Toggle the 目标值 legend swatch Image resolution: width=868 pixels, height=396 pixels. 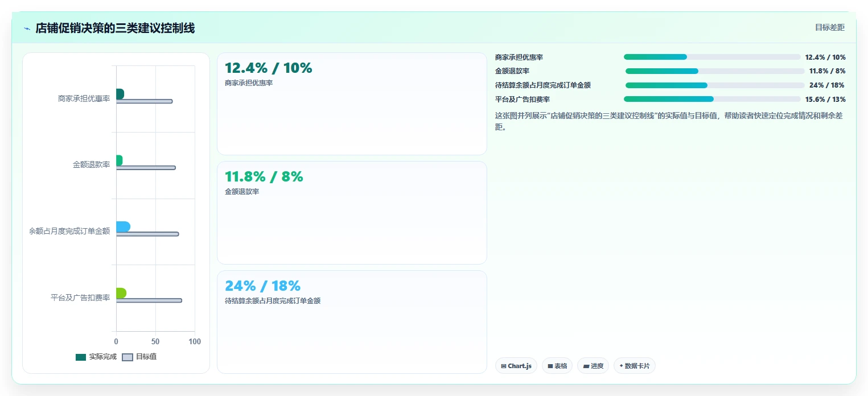(x=127, y=357)
